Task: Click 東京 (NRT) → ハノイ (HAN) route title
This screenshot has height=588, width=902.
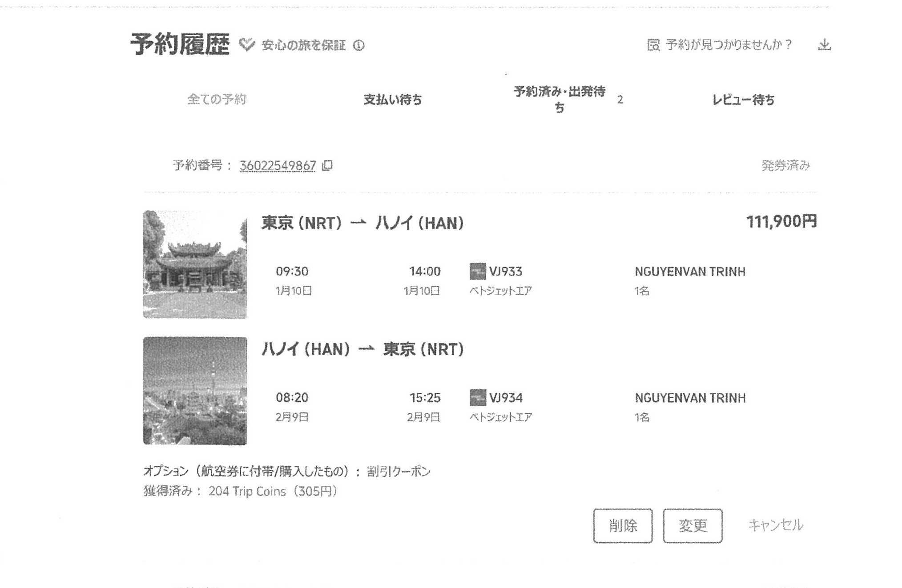Action: click(362, 223)
